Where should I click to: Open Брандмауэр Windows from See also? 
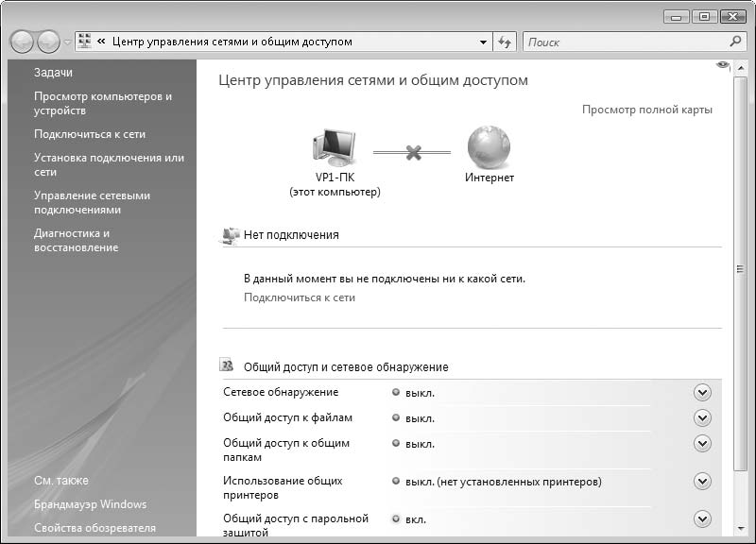click(x=90, y=504)
